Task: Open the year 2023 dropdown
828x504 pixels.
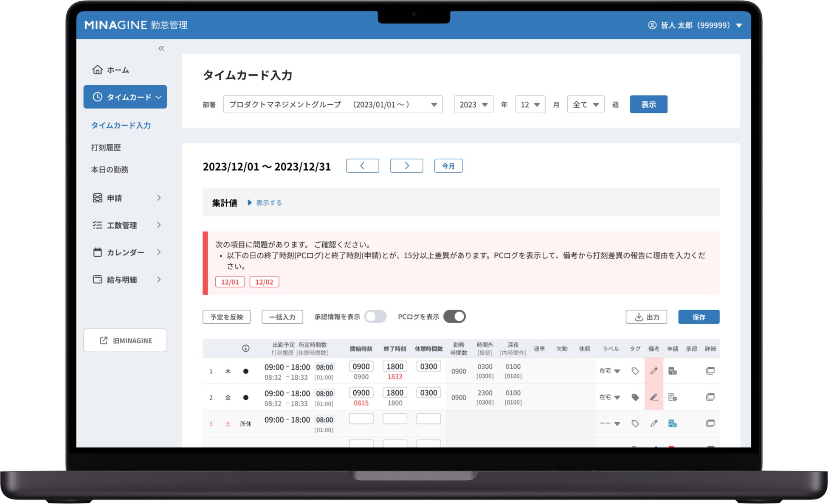Action: 473,104
